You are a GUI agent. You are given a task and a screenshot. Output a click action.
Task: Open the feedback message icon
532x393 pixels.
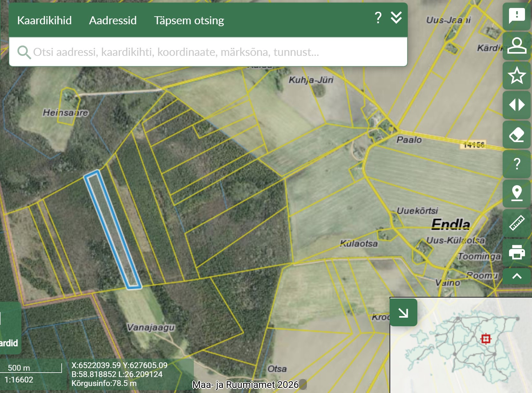(516, 16)
